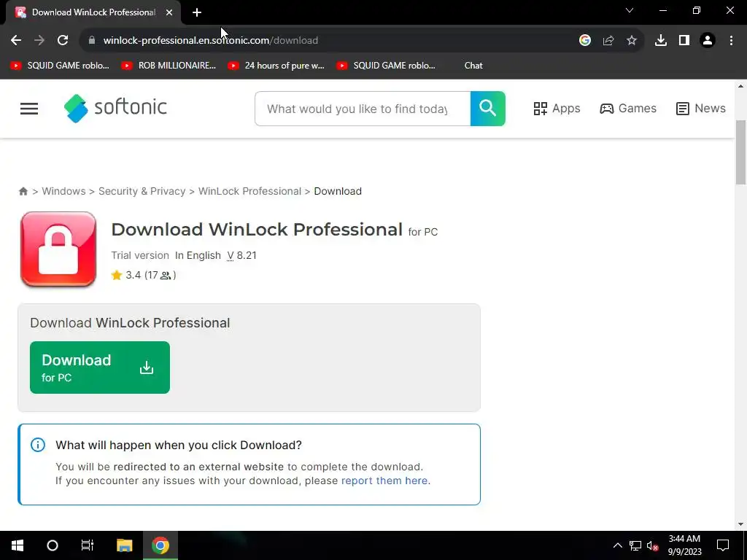Open the Windows Start menu

(18, 545)
